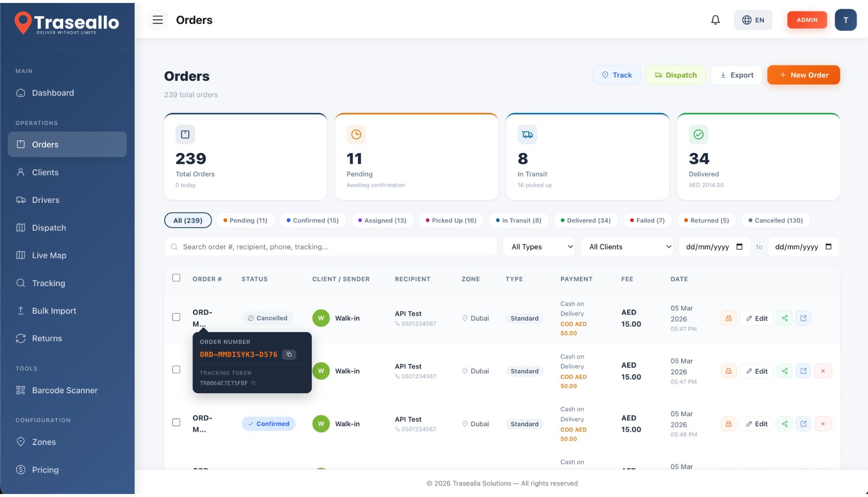Expand the All Clients filter dropdown

pyautogui.click(x=627, y=247)
